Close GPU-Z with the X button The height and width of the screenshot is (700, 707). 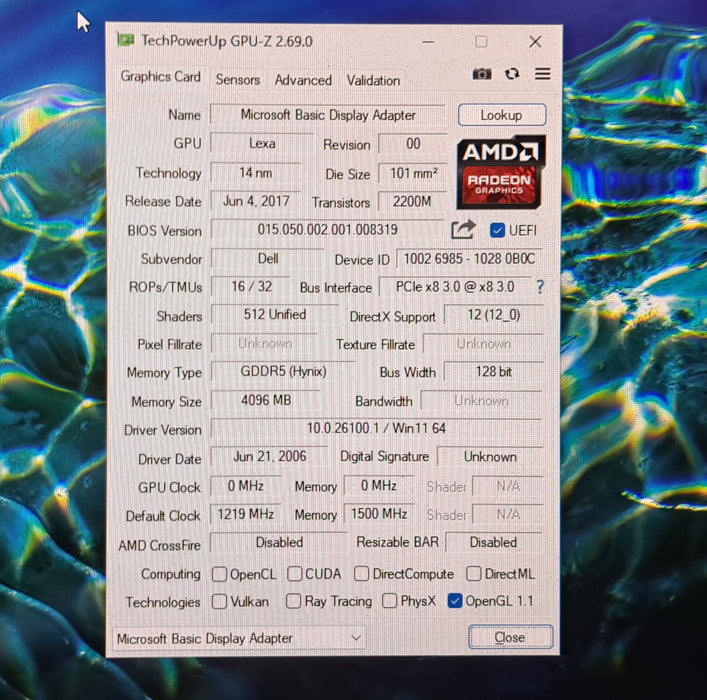pos(535,42)
